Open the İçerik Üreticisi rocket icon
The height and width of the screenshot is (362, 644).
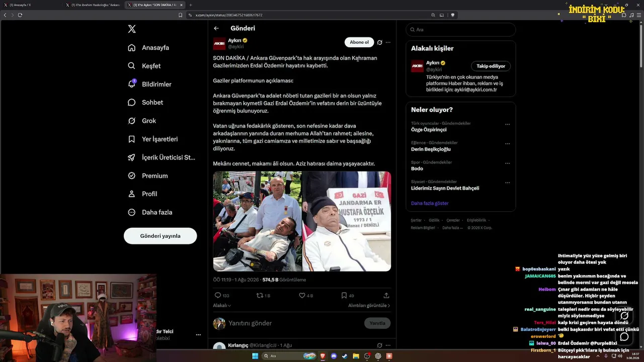click(132, 157)
